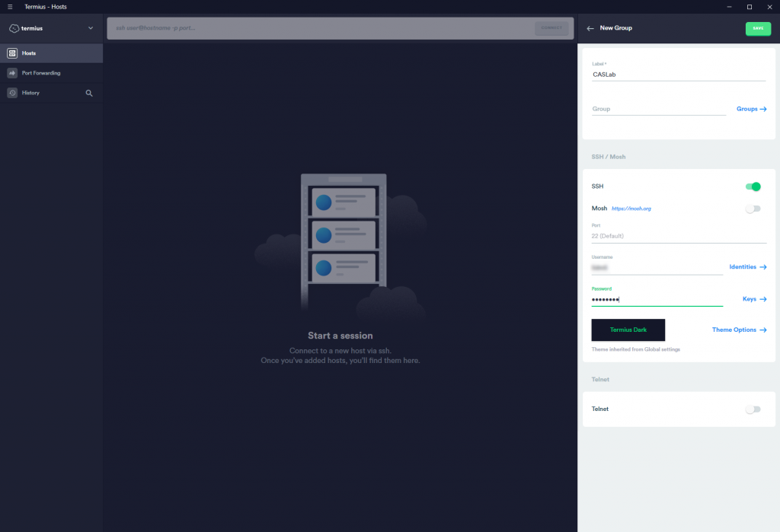The width and height of the screenshot is (780, 532).
Task: Enable the Telnet switch
Action: click(x=753, y=409)
